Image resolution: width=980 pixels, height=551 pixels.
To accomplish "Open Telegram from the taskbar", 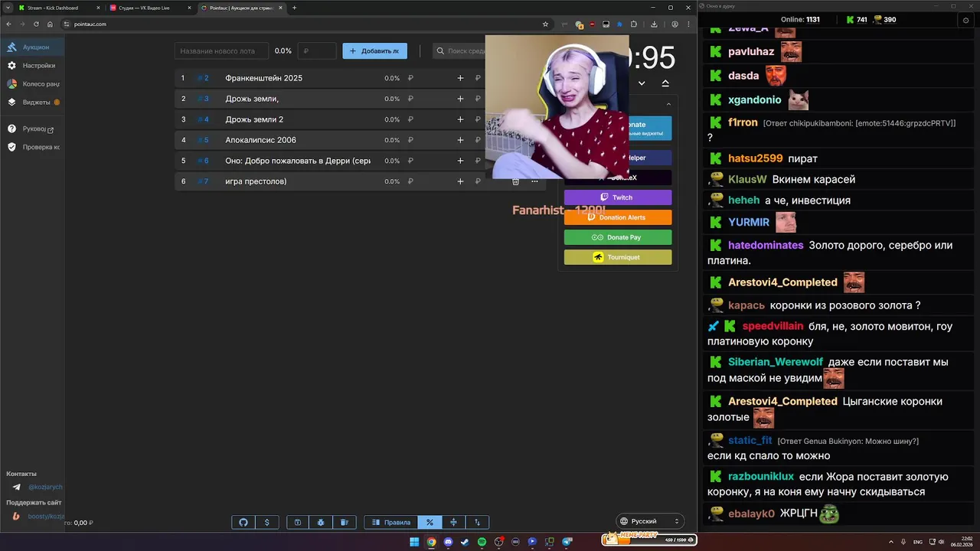I will (x=567, y=542).
